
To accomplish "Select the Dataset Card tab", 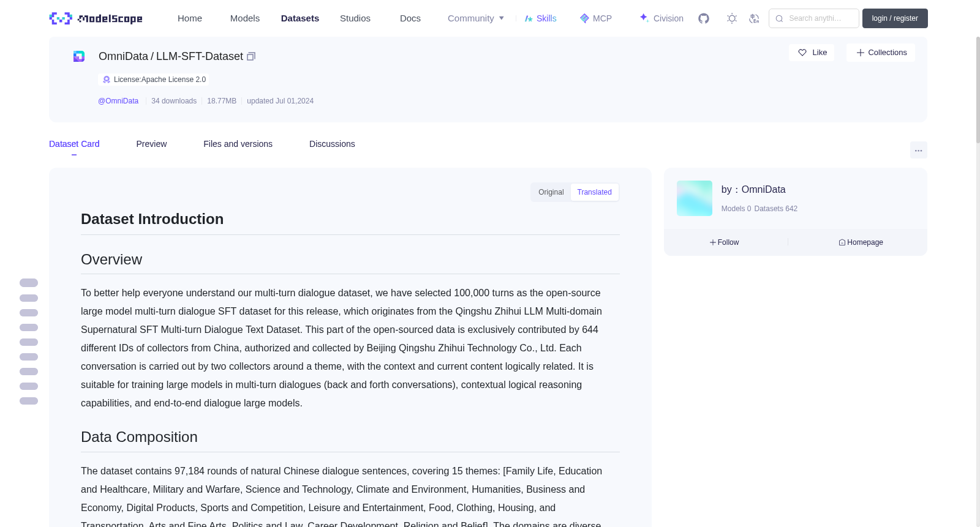I will coord(74,144).
